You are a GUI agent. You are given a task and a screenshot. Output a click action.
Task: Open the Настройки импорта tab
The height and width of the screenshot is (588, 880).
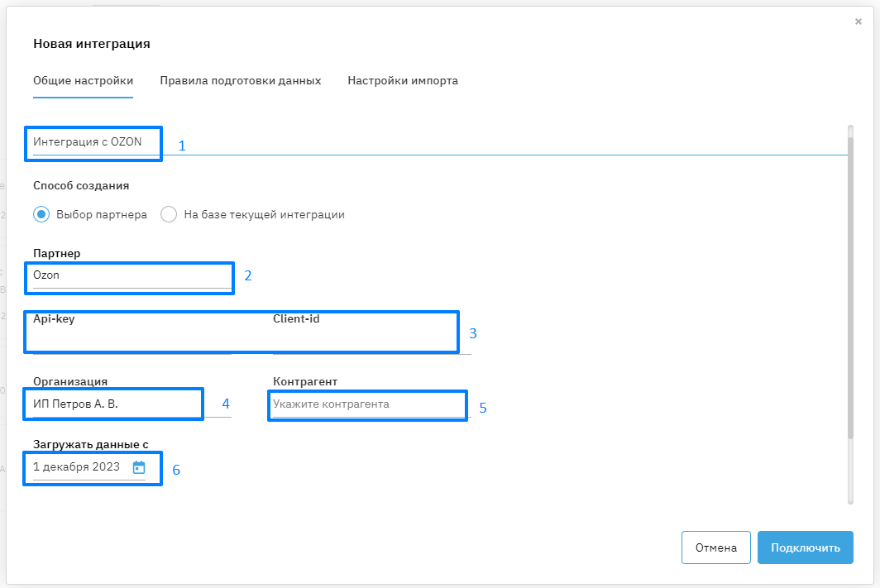click(403, 81)
